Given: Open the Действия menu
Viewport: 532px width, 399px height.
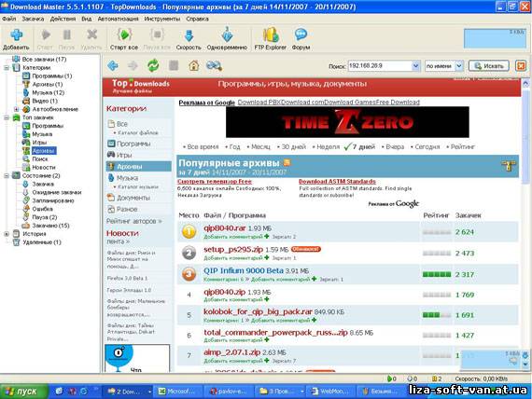Looking at the screenshot, I should (x=63, y=19).
